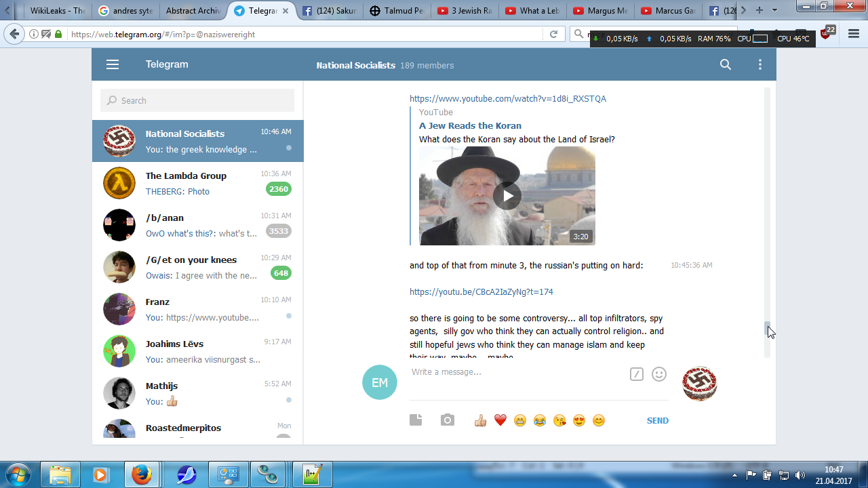Click the 2360 unread messages badge
Image resolution: width=868 pixels, height=488 pixels.
pos(279,189)
